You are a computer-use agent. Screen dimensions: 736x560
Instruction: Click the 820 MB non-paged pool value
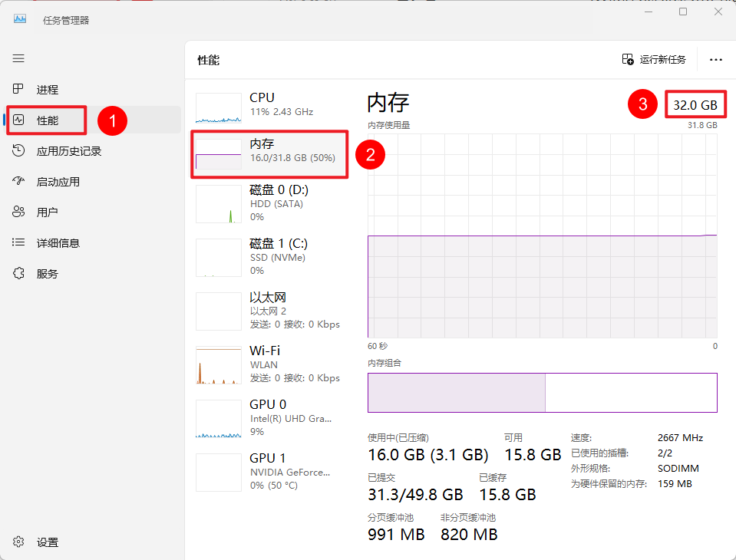pos(469,534)
